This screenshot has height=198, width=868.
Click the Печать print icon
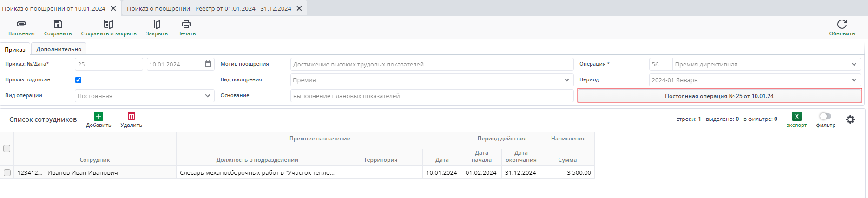coord(186,24)
